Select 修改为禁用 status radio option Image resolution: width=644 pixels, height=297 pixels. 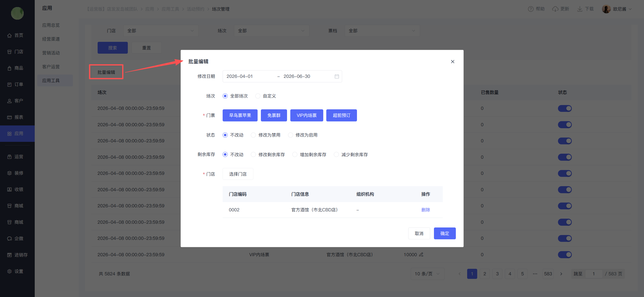click(253, 135)
